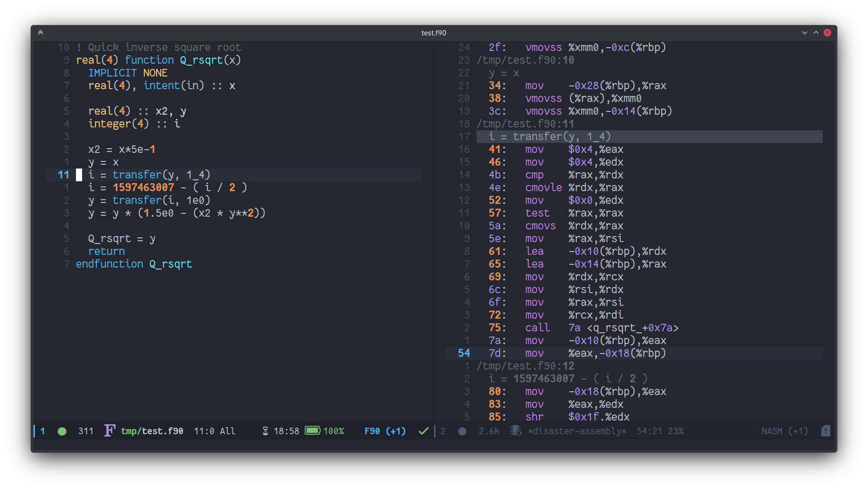Click the green syntax checkmark icon
The width and height of the screenshot is (868, 489).
click(424, 430)
